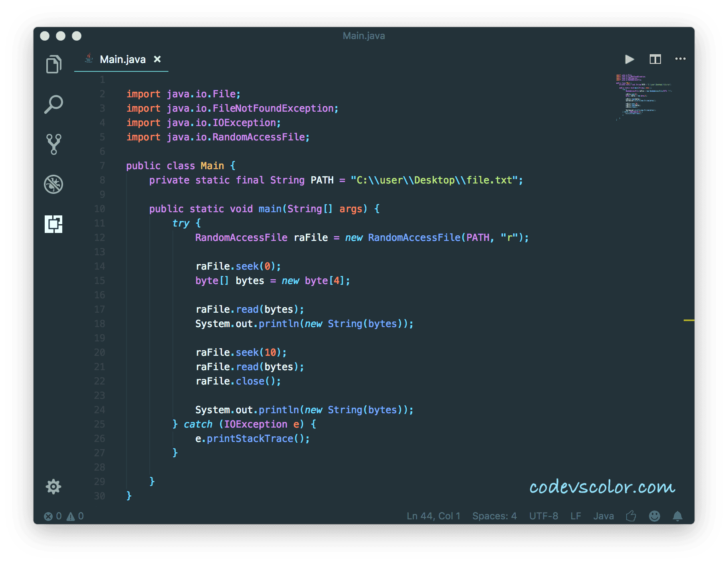The height and width of the screenshot is (564, 728).
Task: Click line number 7 in gutter
Action: (x=103, y=166)
